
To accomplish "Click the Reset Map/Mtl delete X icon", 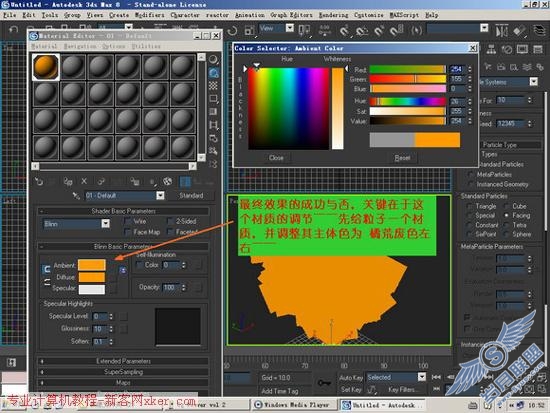I will pyautogui.click(x=84, y=181).
